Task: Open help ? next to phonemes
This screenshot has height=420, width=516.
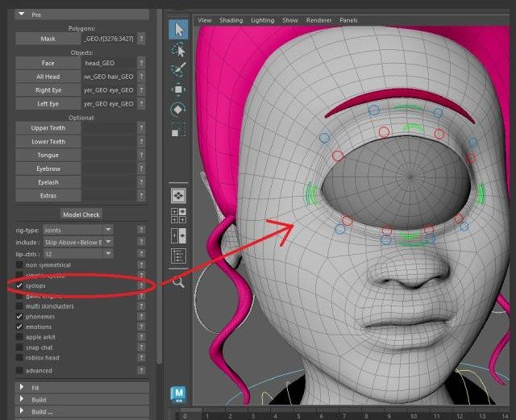Action: (141, 317)
